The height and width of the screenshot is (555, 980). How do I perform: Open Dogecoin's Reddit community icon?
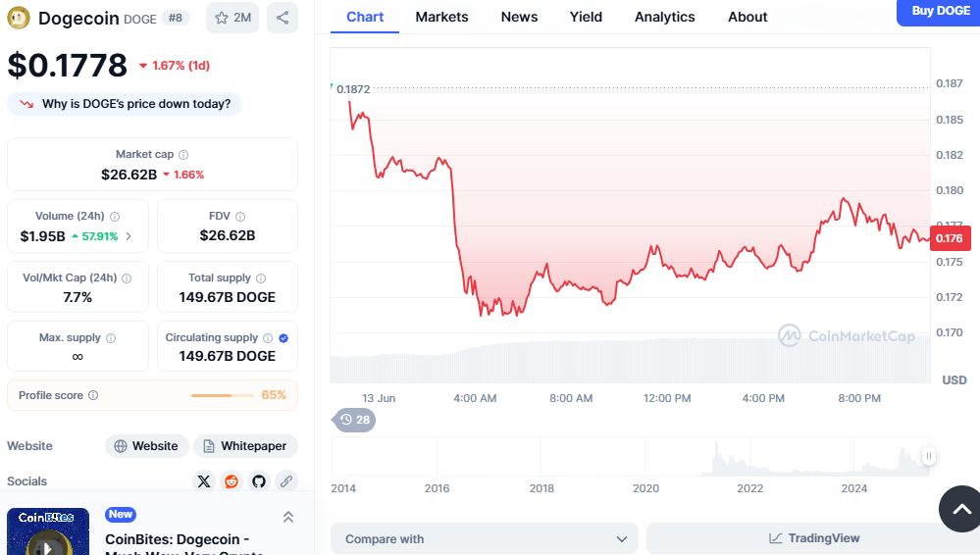coord(232,481)
